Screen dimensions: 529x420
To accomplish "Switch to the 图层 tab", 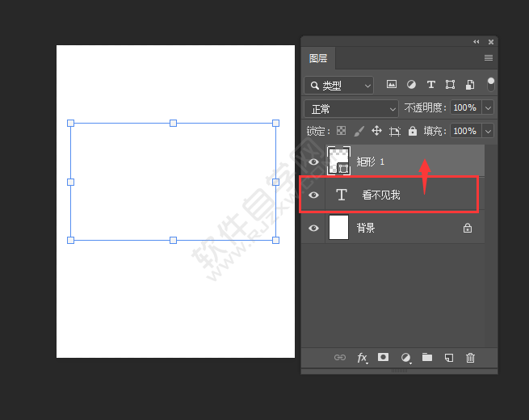I will tap(318, 58).
